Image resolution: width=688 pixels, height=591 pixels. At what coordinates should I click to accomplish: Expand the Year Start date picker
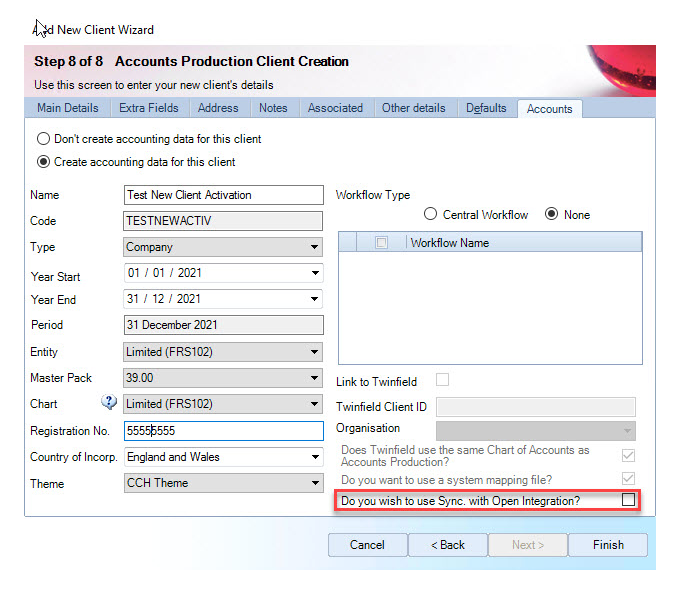coord(315,273)
